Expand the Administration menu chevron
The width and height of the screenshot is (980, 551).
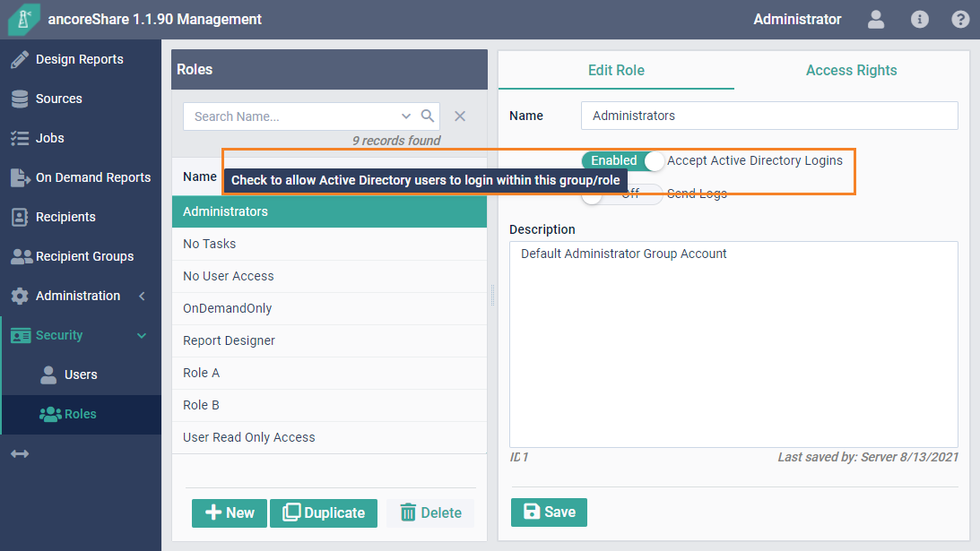click(x=142, y=297)
